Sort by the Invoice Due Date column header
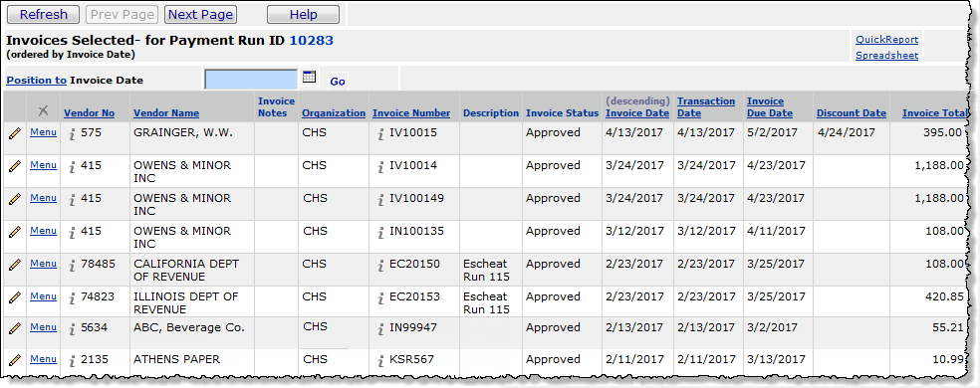The width and height of the screenshot is (980, 388). pyautogui.click(x=770, y=106)
